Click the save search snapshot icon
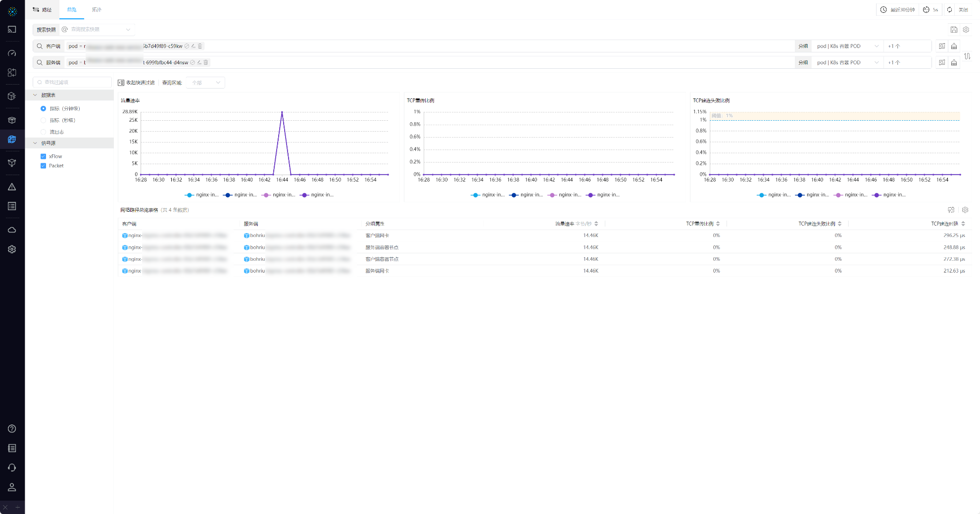 [954, 30]
